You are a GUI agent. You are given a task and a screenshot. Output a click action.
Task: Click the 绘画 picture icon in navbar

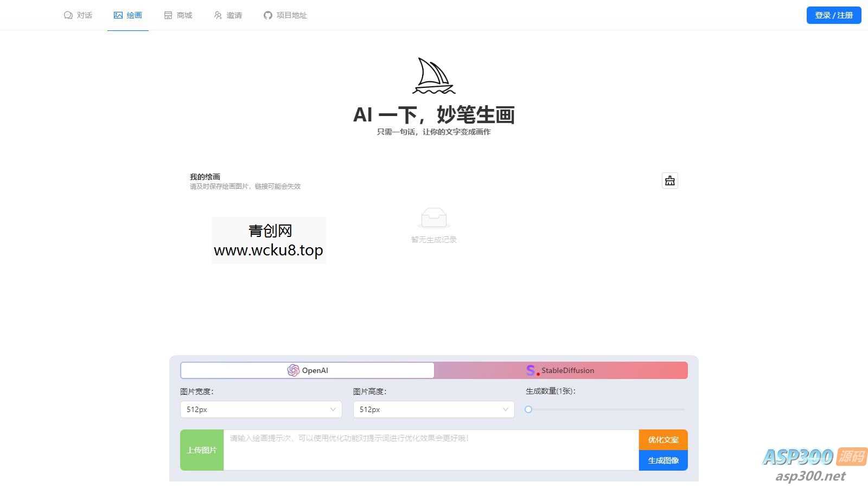[x=118, y=15]
